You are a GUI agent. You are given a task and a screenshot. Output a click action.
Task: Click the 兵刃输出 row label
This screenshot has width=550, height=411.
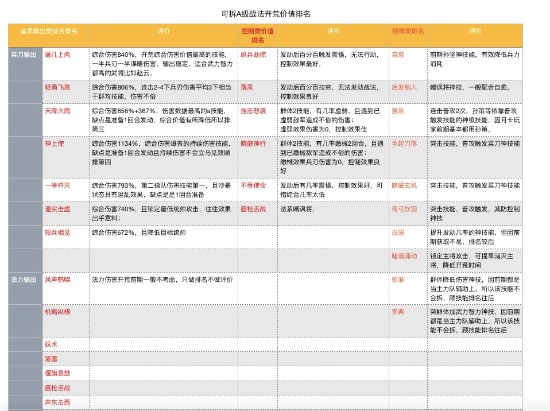click(x=24, y=55)
